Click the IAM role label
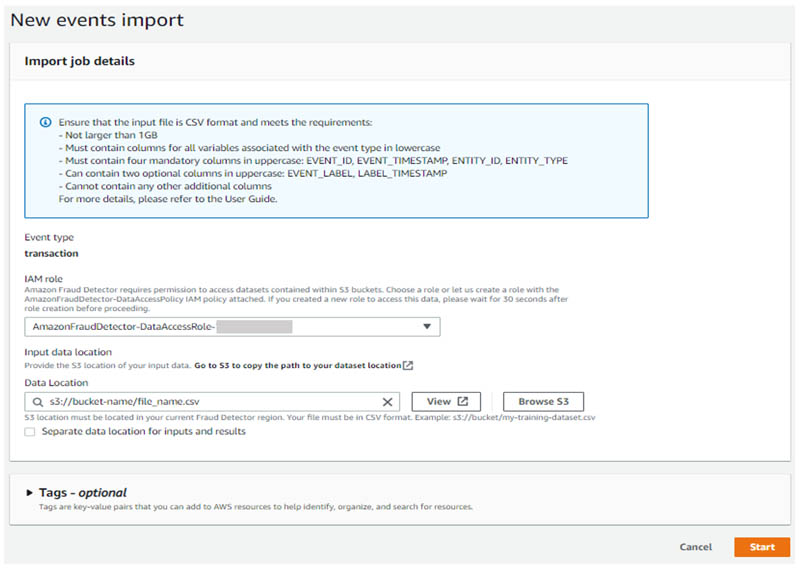The image size is (800, 568). click(43, 279)
